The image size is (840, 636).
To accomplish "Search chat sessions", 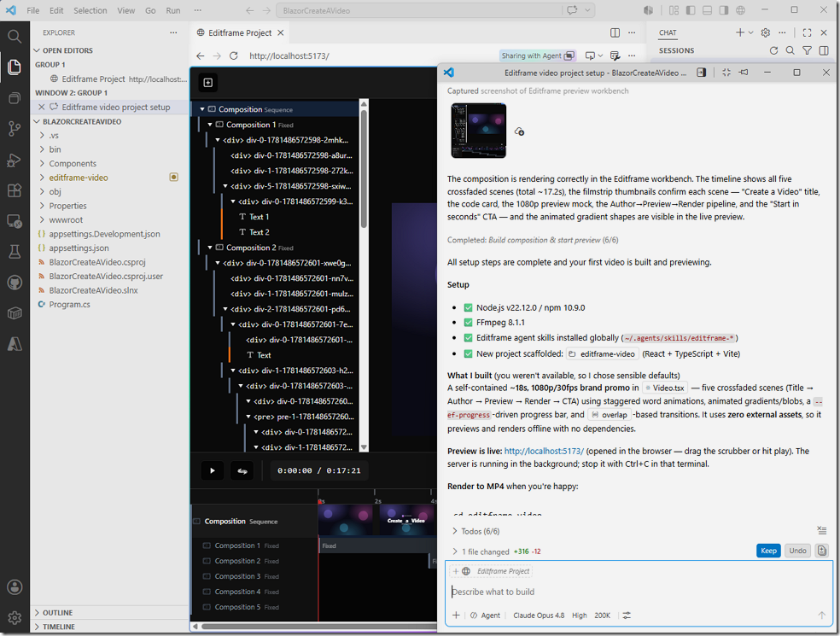I will tap(790, 50).
